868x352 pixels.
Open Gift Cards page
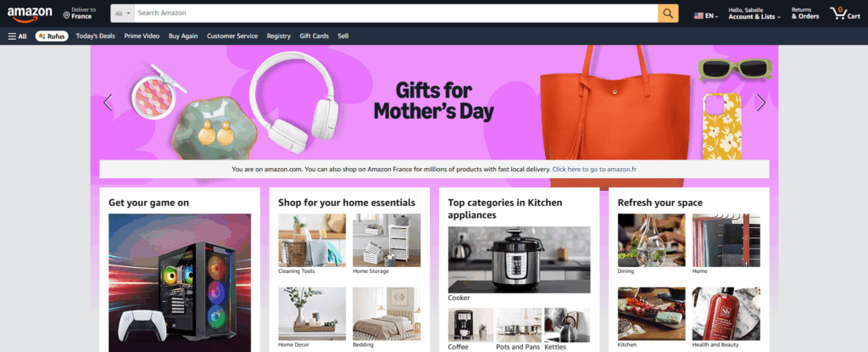point(314,36)
